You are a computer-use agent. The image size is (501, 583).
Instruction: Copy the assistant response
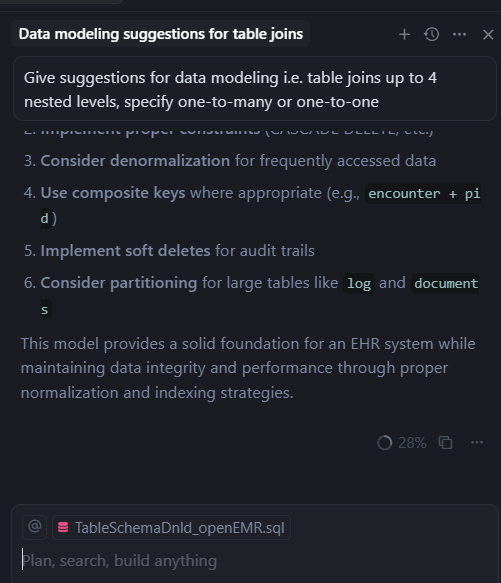[446, 442]
